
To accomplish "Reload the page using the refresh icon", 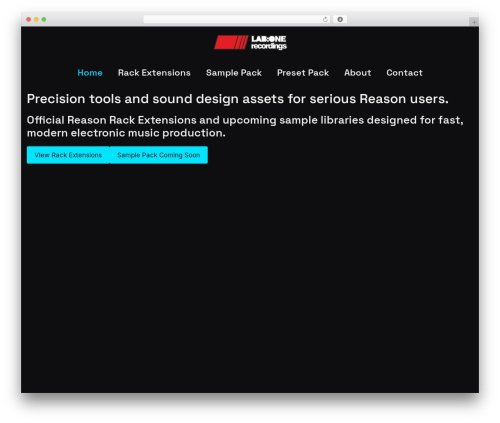I will point(325,20).
